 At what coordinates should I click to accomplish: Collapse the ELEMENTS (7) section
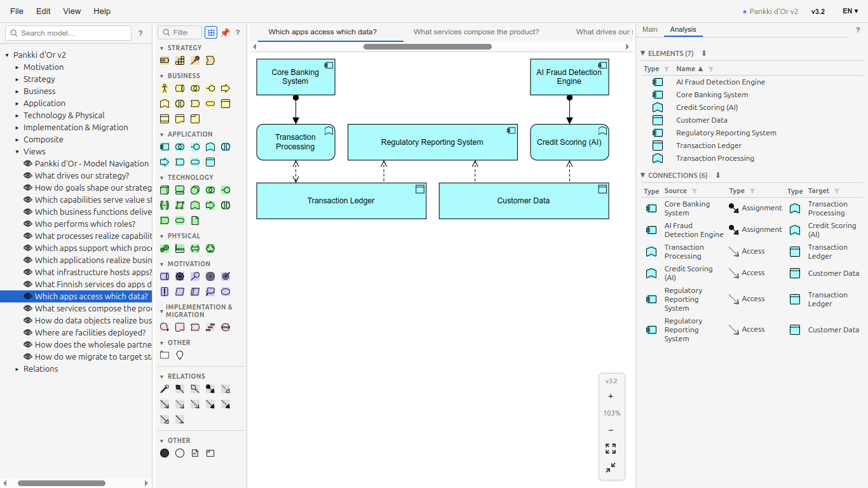click(643, 53)
